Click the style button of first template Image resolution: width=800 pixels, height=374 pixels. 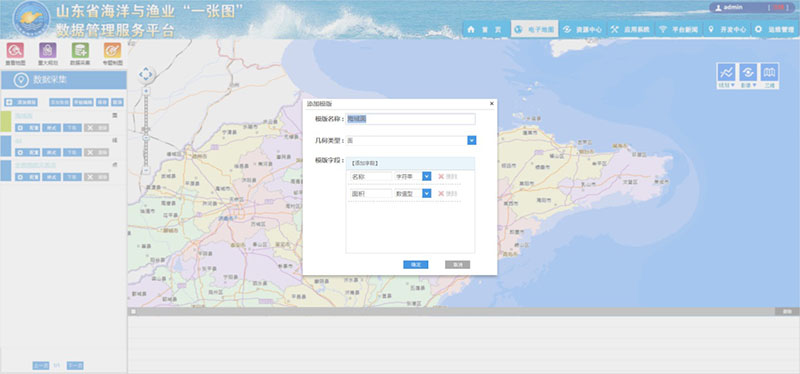coord(52,128)
